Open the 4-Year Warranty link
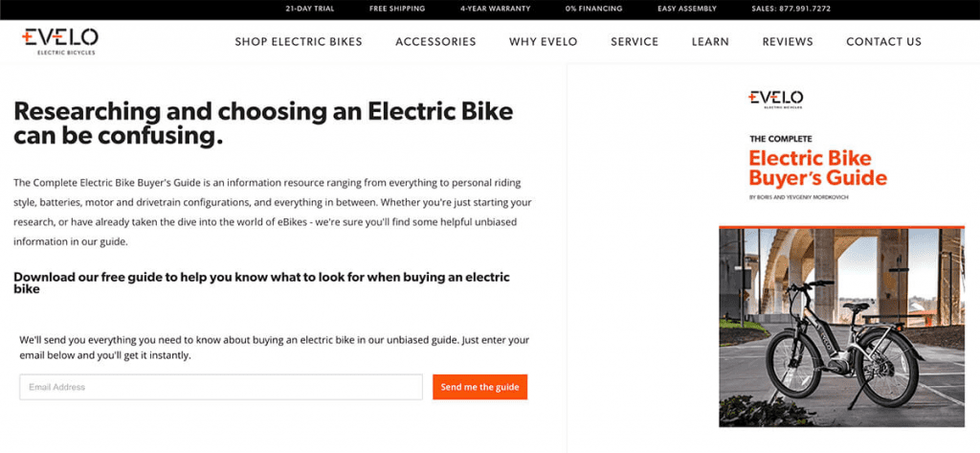The height and width of the screenshot is (453, 980). click(x=495, y=9)
